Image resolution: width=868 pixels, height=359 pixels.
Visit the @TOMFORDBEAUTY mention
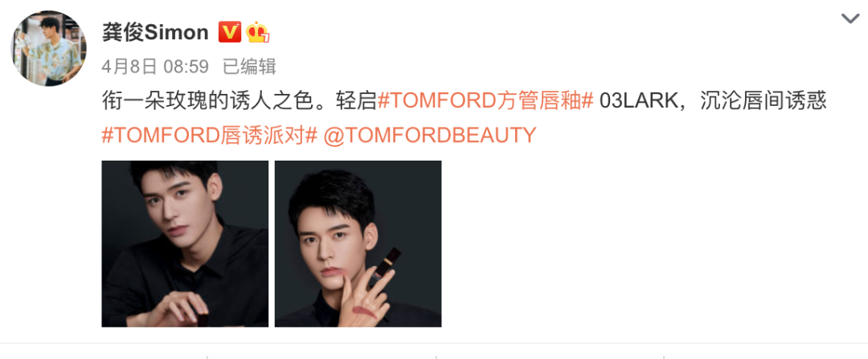[429, 134]
